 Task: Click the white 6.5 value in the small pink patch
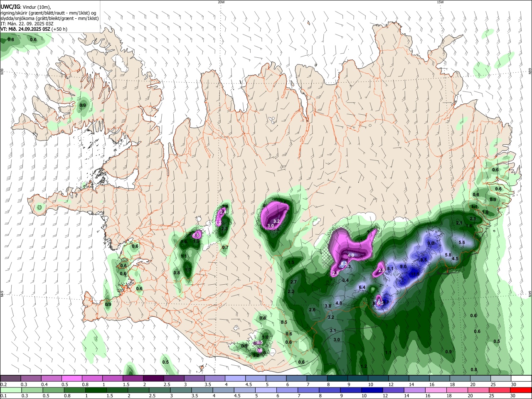click(380, 303)
